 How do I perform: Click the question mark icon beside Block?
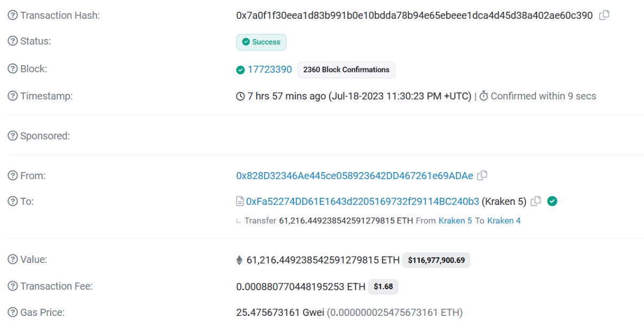(x=12, y=69)
